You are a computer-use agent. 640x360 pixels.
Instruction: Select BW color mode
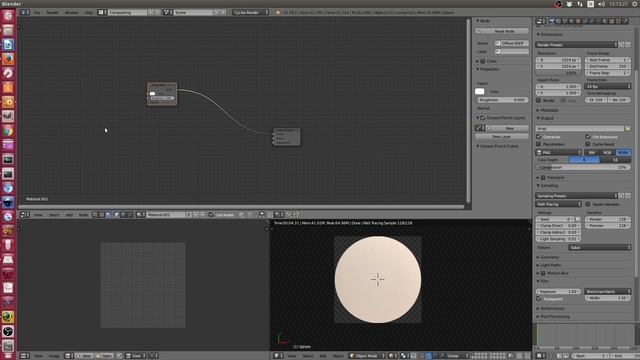point(592,152)
